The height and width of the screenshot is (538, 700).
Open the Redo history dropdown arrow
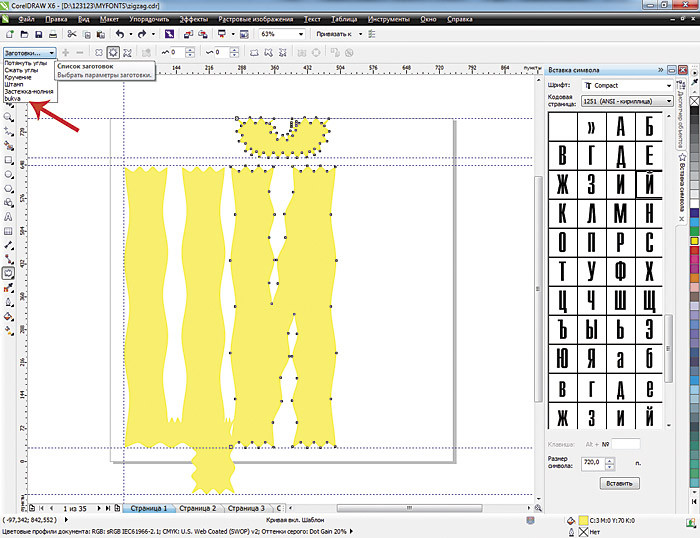[153, 34]
